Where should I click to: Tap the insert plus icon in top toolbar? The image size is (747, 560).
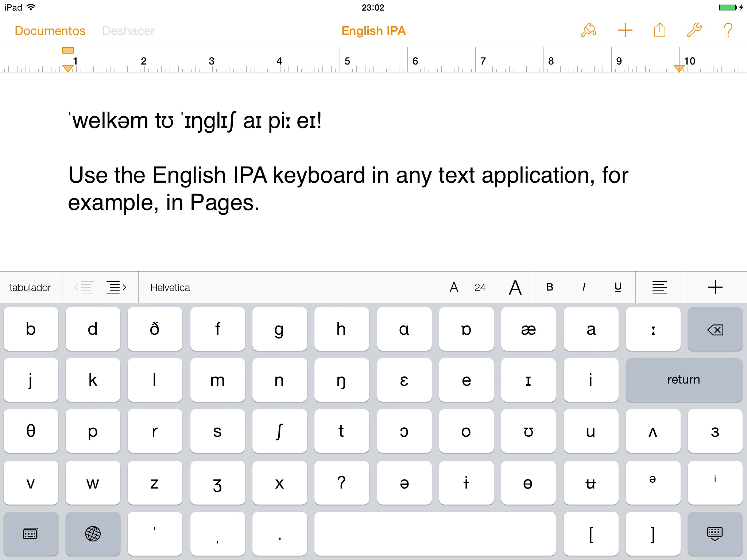tap(625, 30)
